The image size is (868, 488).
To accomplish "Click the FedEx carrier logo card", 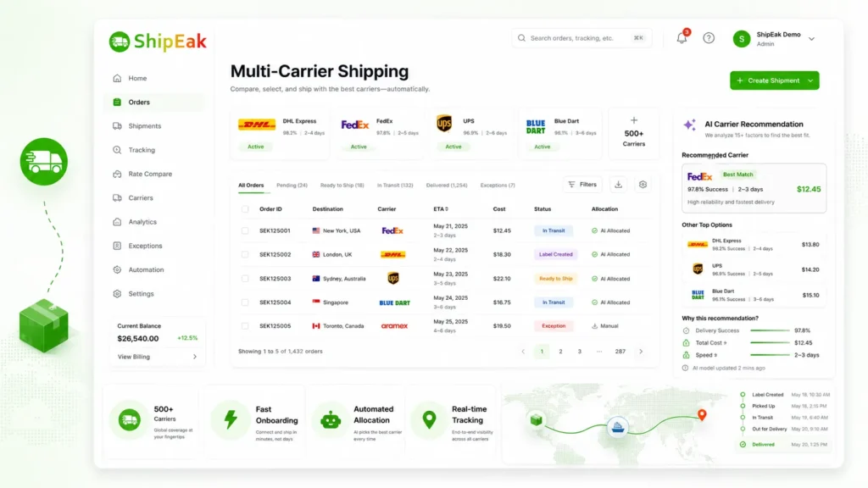I will click(x=380, y=133).
